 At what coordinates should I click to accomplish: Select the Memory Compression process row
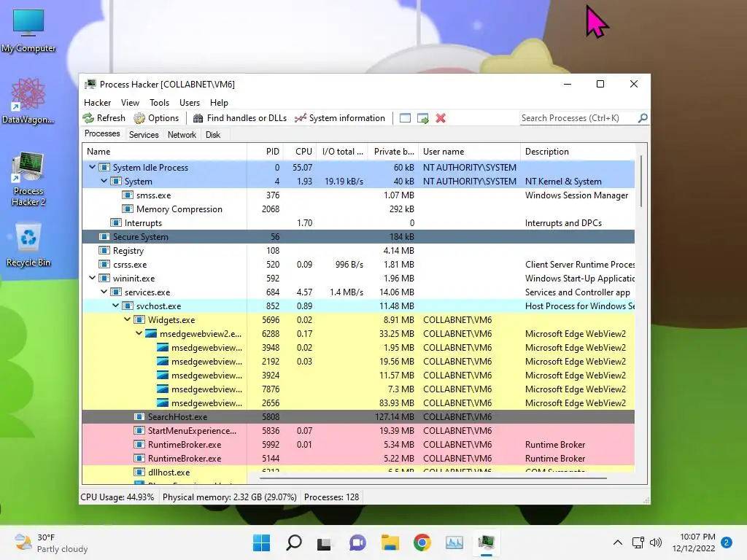(x=358, y=209)
